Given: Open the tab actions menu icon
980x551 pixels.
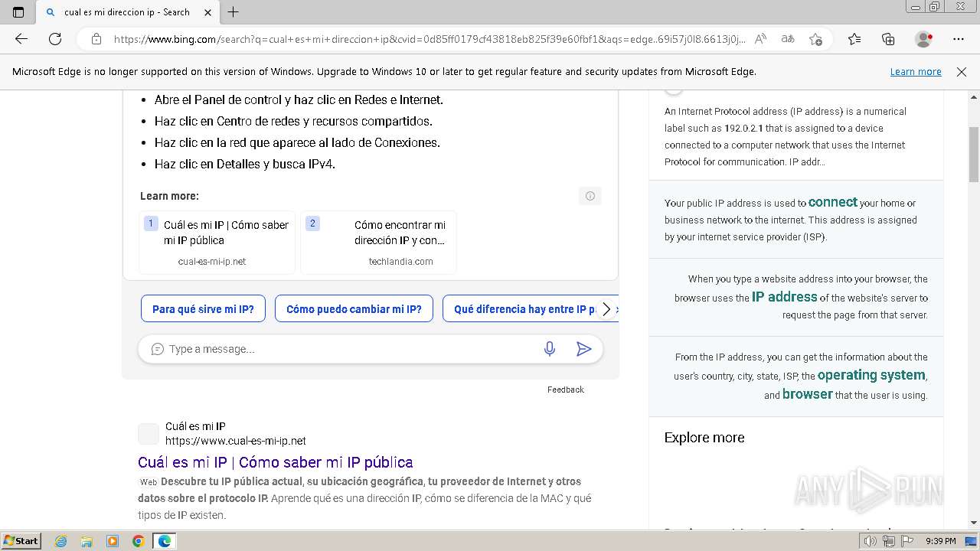Looking at the screenshot, I should pos(18,12).
